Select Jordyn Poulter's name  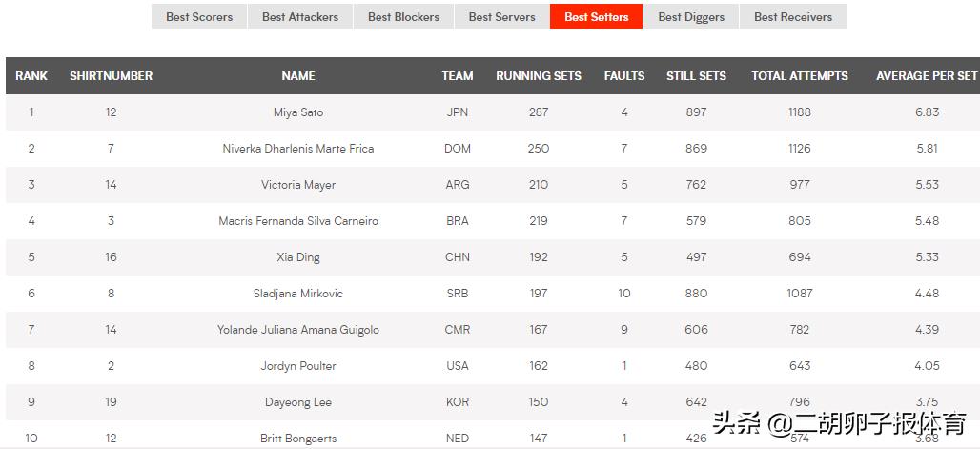(298, 366)
